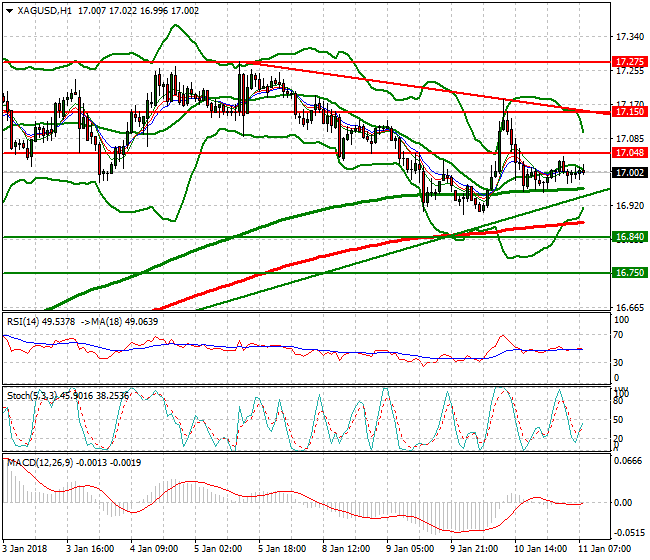Click the 4 Jan 09:00 time axis label
Image resolution: width=650 pixels, height=560 pixels.
[x=154, y=549]
